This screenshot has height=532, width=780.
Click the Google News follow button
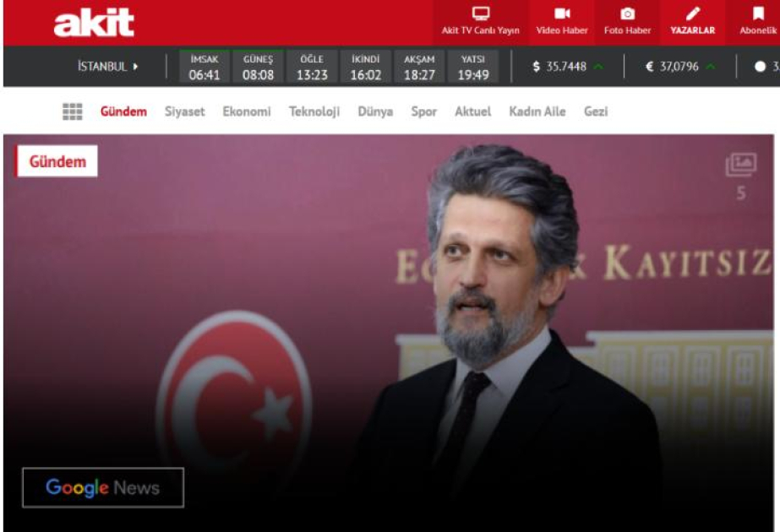click(102, 487)
